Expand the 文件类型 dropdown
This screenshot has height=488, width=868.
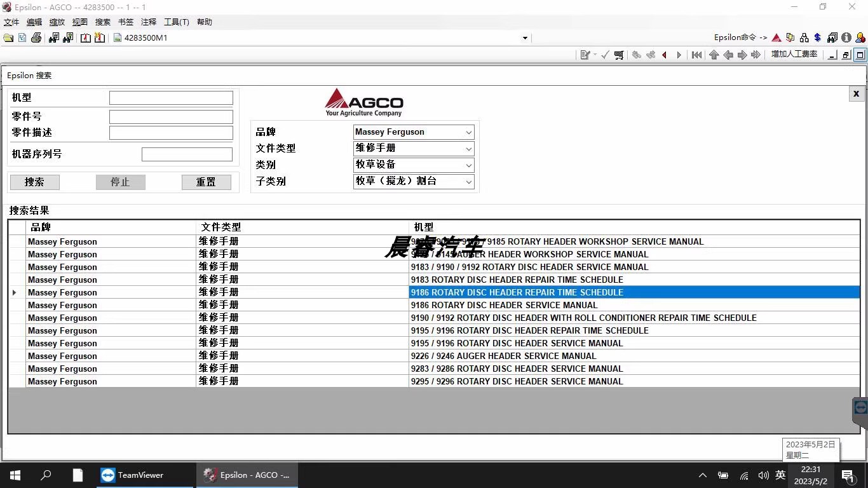click(469, 149)
